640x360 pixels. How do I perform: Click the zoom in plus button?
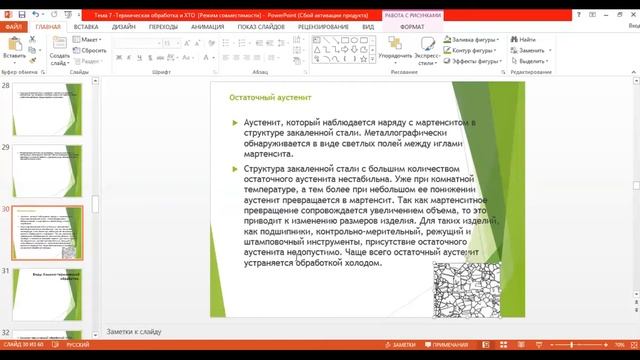click(606, 345)
